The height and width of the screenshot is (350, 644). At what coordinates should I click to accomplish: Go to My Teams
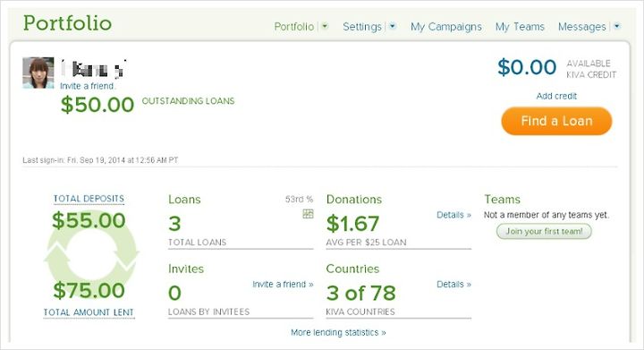[520, 27]
